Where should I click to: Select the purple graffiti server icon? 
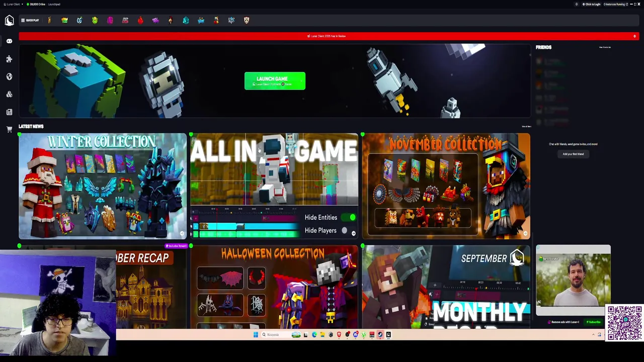155,20
